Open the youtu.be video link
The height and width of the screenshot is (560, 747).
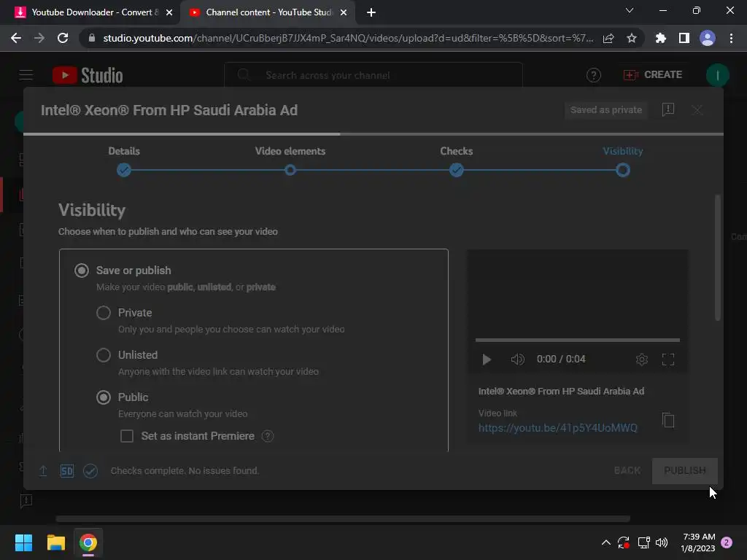click(x=557, y=427)
